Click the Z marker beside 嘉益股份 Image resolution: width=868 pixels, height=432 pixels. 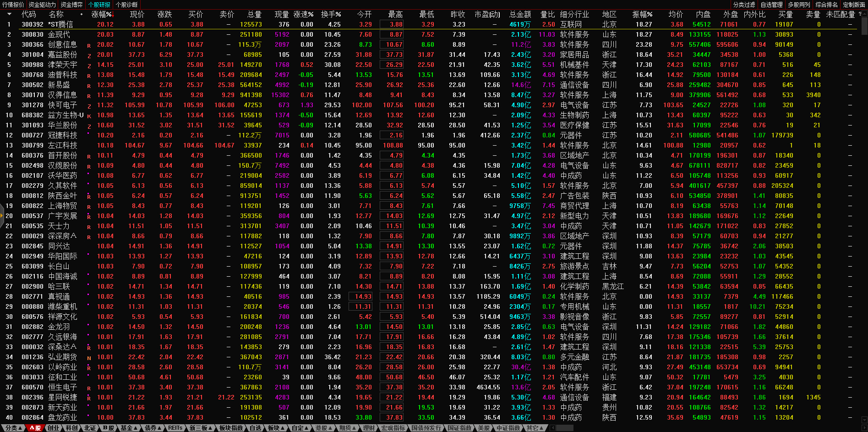pyautogui.click(x=89, y=55)
